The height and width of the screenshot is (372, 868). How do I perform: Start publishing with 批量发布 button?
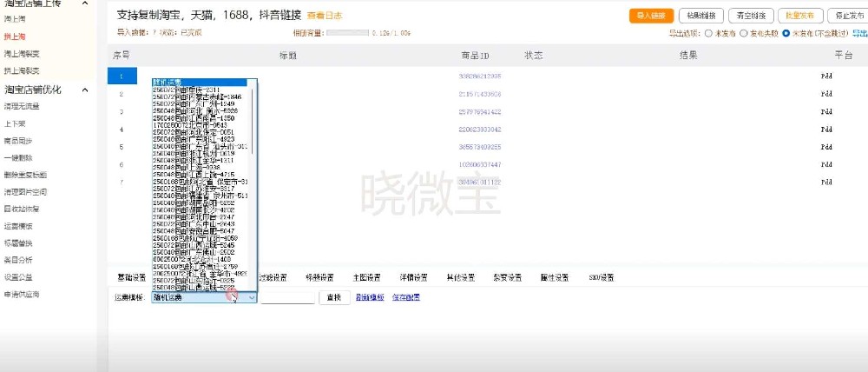800,16
